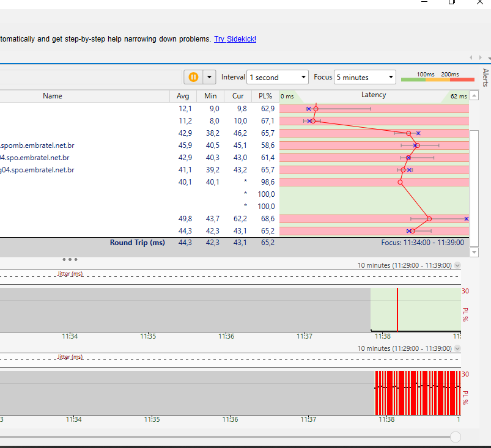Image resolution: width=491 pixels, height=448 pixels.
Task: Click the 62 ms latency scale label
Action: [459, 97]
